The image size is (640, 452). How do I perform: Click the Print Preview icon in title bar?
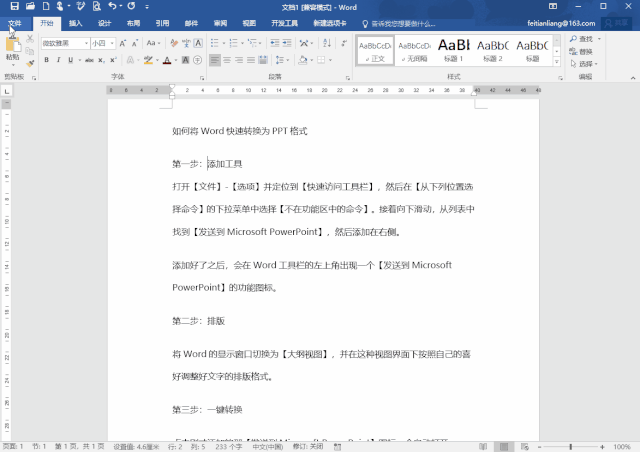(97, 6)
